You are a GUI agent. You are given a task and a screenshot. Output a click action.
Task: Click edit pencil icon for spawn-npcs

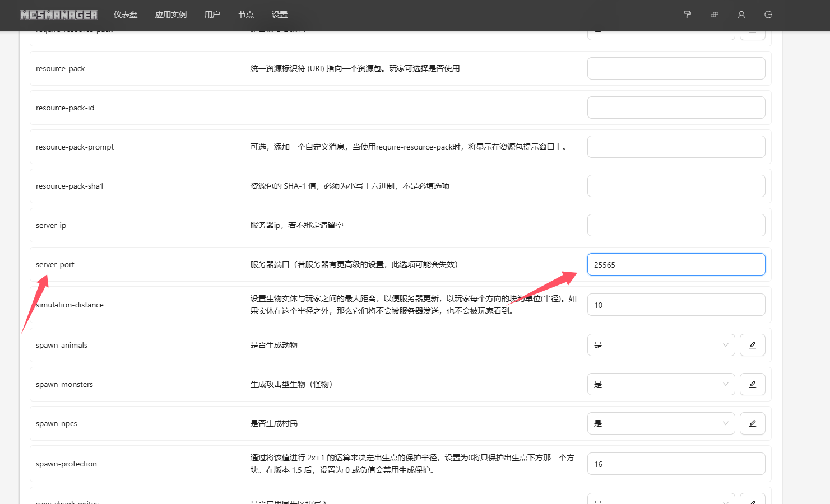(752, 423)
